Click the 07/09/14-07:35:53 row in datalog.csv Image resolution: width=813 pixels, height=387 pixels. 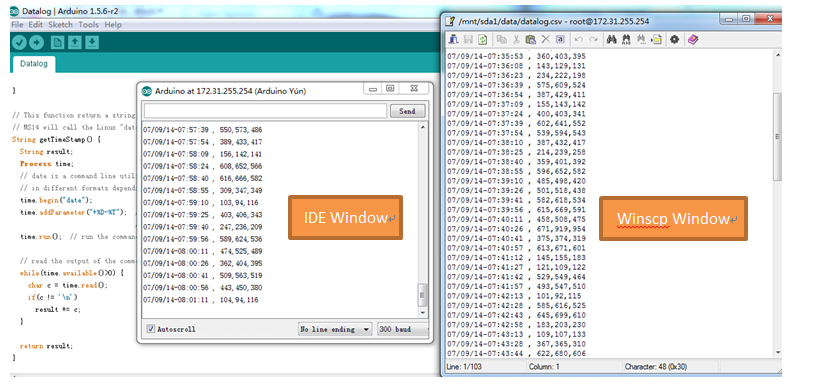pos(516,56)
